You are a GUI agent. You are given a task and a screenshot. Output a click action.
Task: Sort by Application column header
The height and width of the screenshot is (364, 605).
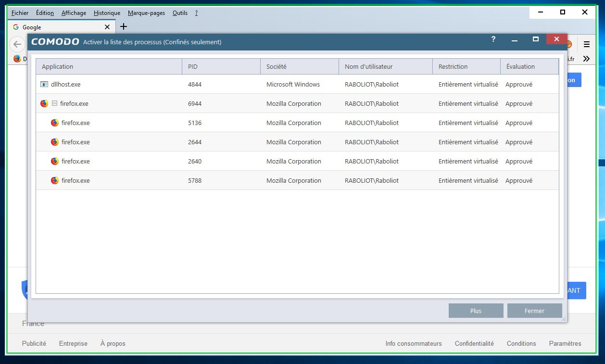coord(109,66)
